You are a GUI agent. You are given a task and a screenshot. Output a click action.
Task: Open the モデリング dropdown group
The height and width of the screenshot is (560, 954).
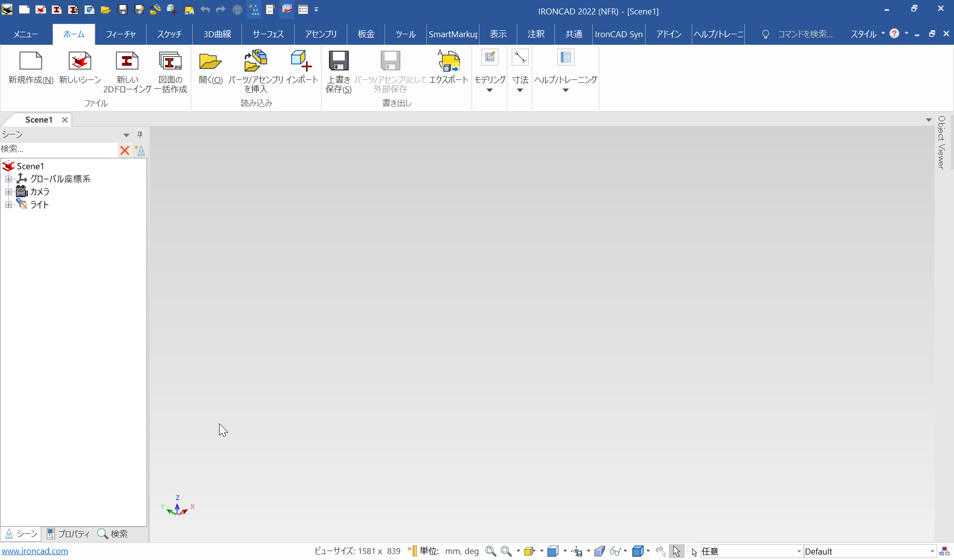click(490, 70)
